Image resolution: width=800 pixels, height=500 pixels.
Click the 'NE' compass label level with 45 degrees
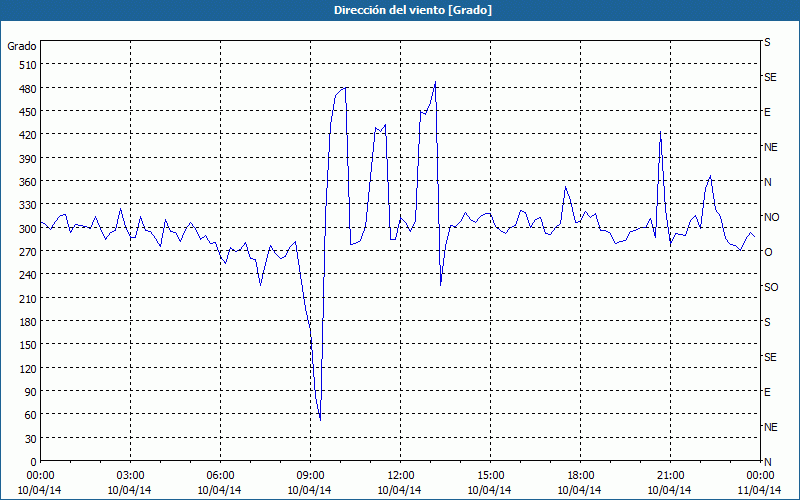tap(771, 427)
